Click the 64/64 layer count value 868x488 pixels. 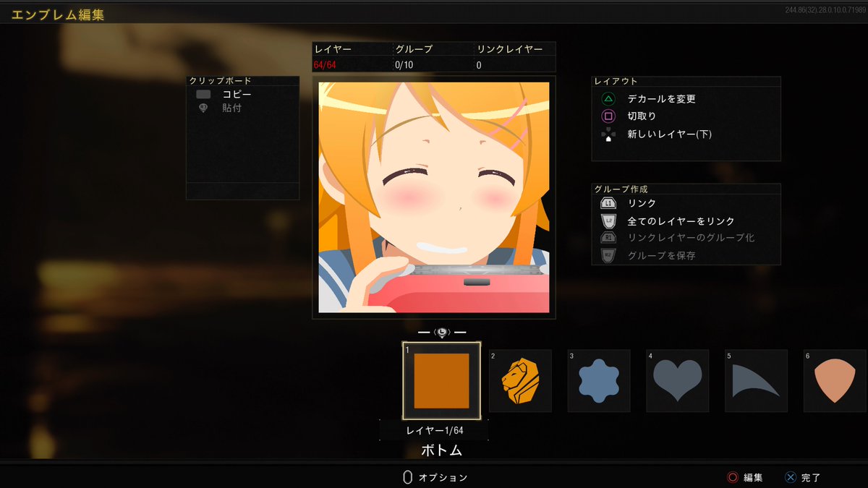tap(325, 65)
